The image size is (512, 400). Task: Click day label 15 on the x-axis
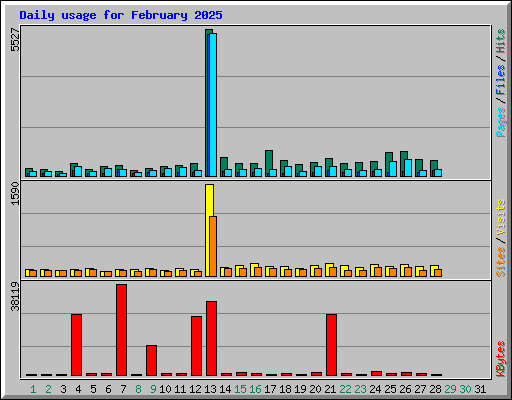pyautogui.click(x=240, y=389)
